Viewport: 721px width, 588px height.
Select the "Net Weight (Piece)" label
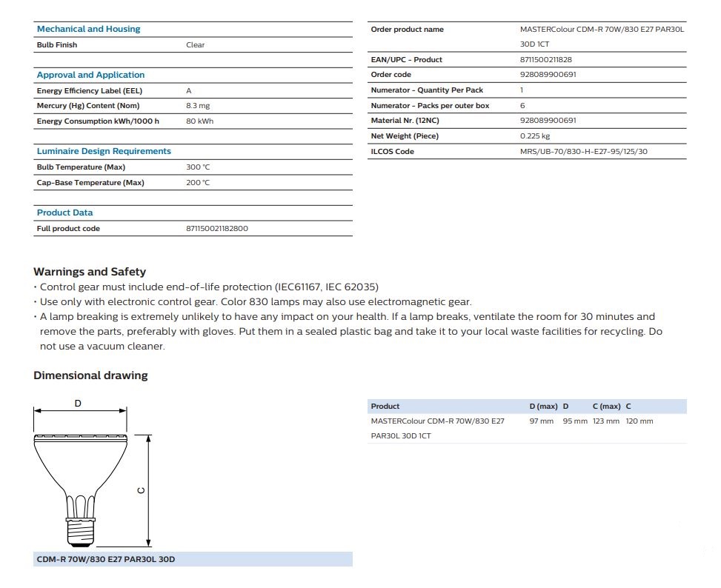[405, 136]
